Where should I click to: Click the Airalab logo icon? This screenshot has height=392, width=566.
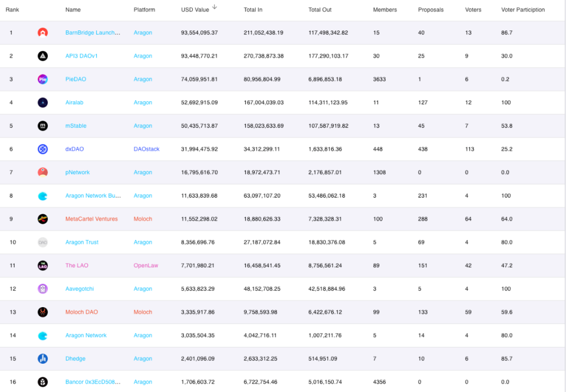42,103
